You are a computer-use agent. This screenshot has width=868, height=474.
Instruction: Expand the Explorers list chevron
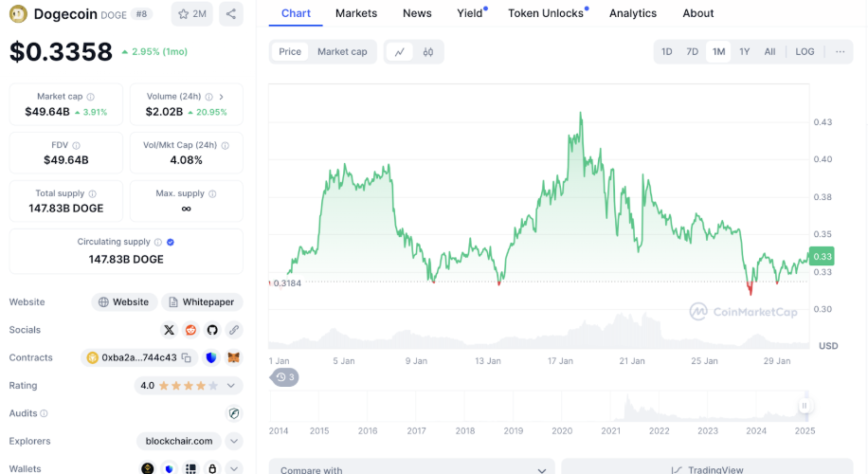233,441
